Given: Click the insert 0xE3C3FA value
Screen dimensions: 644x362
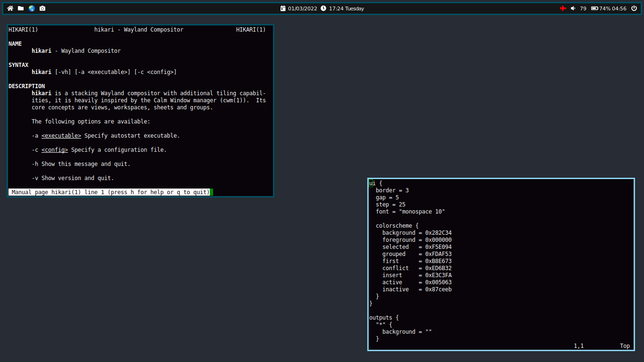Looking at the screenshot, I should pyautogui.click(x=438, y=275).
